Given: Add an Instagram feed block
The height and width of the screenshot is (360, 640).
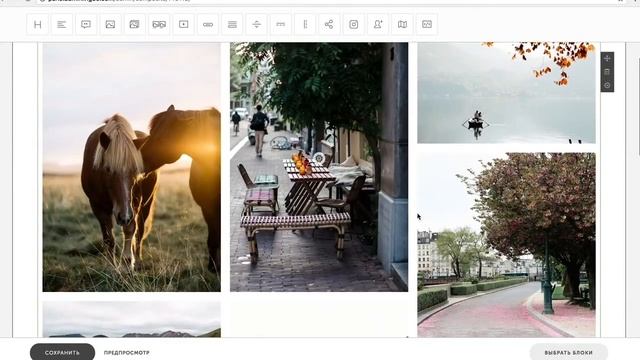Looking at the screenshot, I should pyautogui.click(x=354, y=24).
